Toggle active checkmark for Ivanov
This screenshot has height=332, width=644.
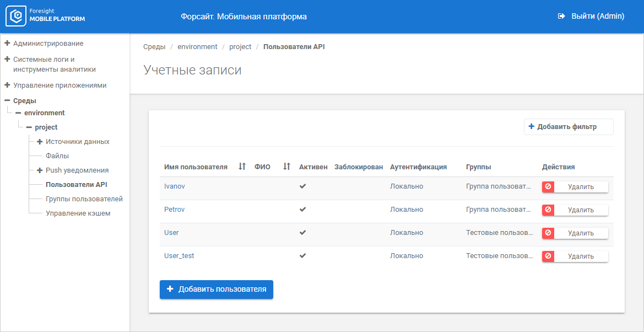(x=302, y=186)
